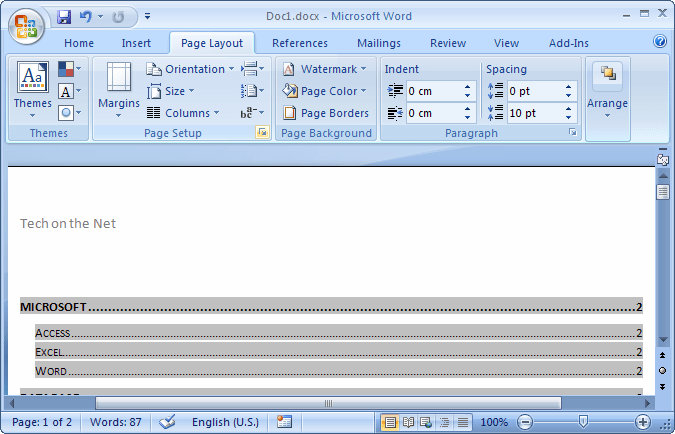Open Theme Colors dropdown
675x434 pixels.
(x=69, y=69)
